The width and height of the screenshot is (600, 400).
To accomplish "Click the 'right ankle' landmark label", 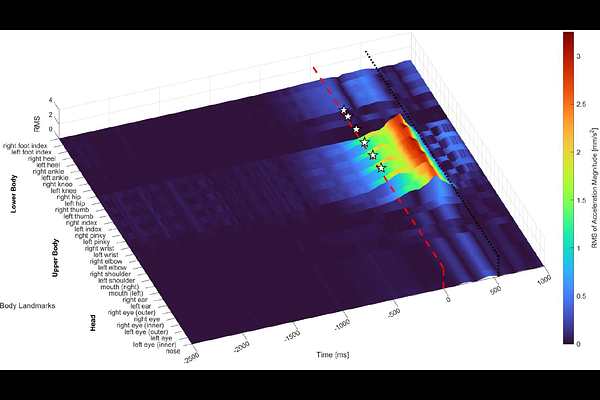I will [x=48, y=171].
